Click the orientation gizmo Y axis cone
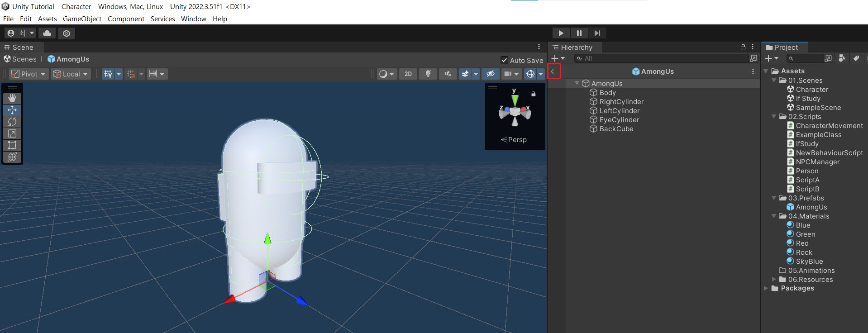Viewport: 868px width, 333px height. (x=515, y=100)
